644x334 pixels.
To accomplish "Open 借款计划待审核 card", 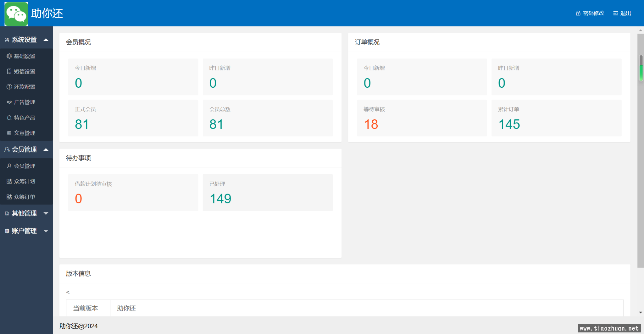I will tap(133, 193).
